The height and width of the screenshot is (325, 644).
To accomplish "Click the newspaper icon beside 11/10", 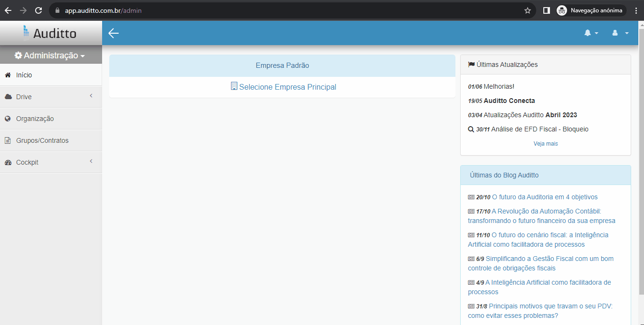I will point(471,235).
